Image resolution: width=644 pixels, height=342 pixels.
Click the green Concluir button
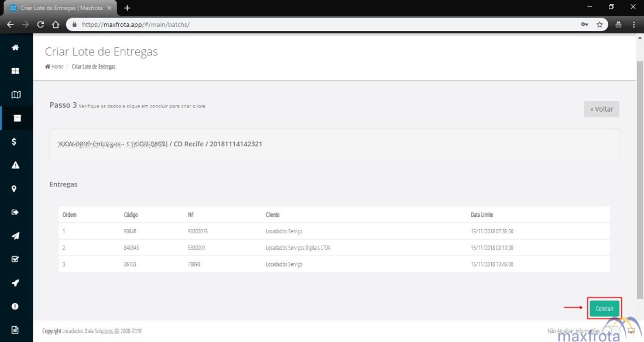coord(604,308)
